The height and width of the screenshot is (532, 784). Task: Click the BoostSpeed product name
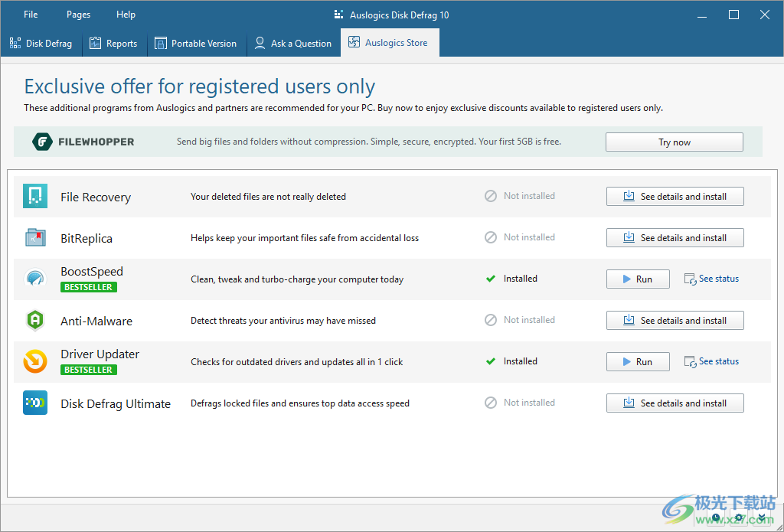[x=92, y=271]
